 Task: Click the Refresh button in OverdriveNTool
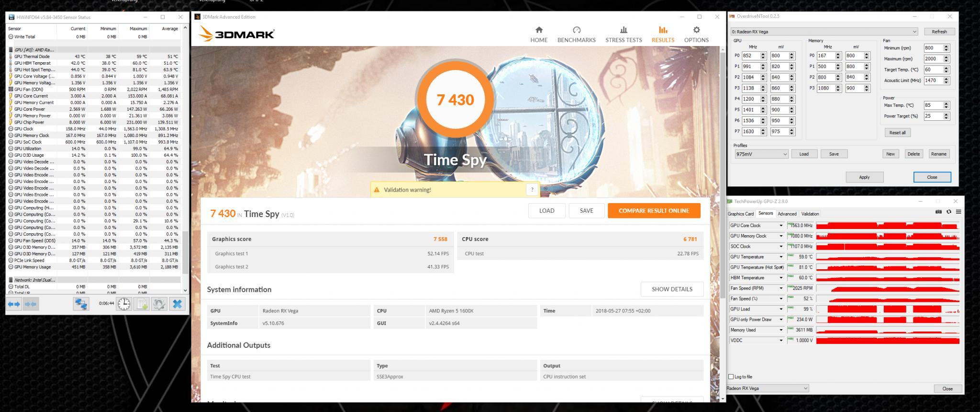point(939,32)
